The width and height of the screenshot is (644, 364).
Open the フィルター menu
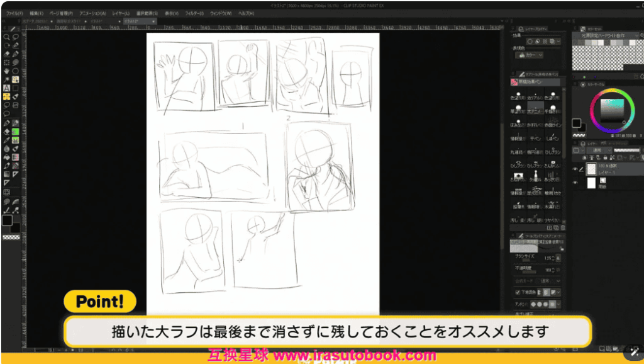click(x=195, y=13)
